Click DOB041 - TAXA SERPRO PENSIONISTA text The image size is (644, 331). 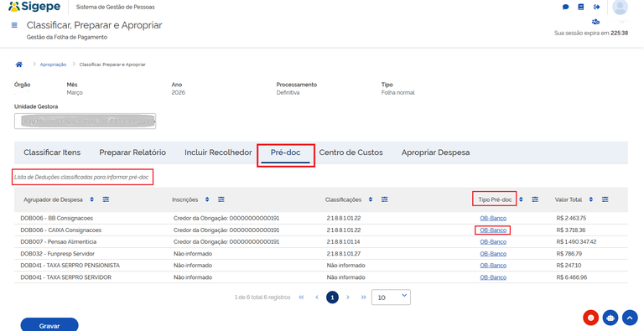[x=70, y=266]
